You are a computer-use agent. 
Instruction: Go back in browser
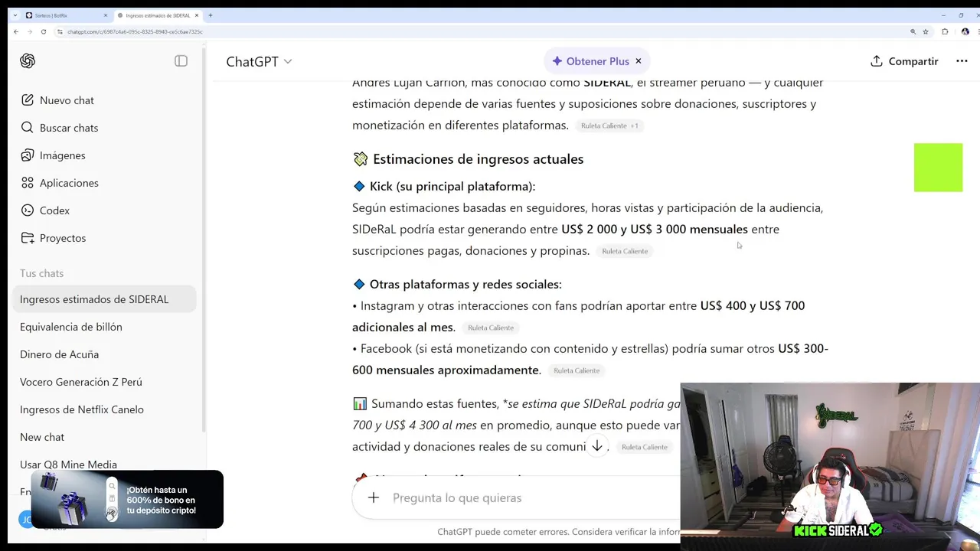(16, 31)
